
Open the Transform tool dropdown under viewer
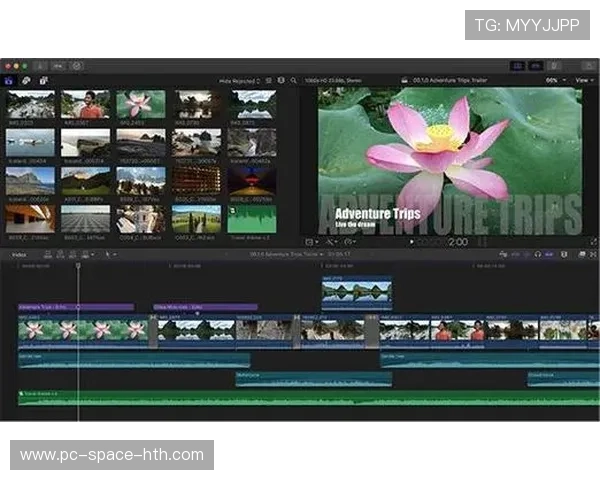pyautogui.click(x=312, y=242)
